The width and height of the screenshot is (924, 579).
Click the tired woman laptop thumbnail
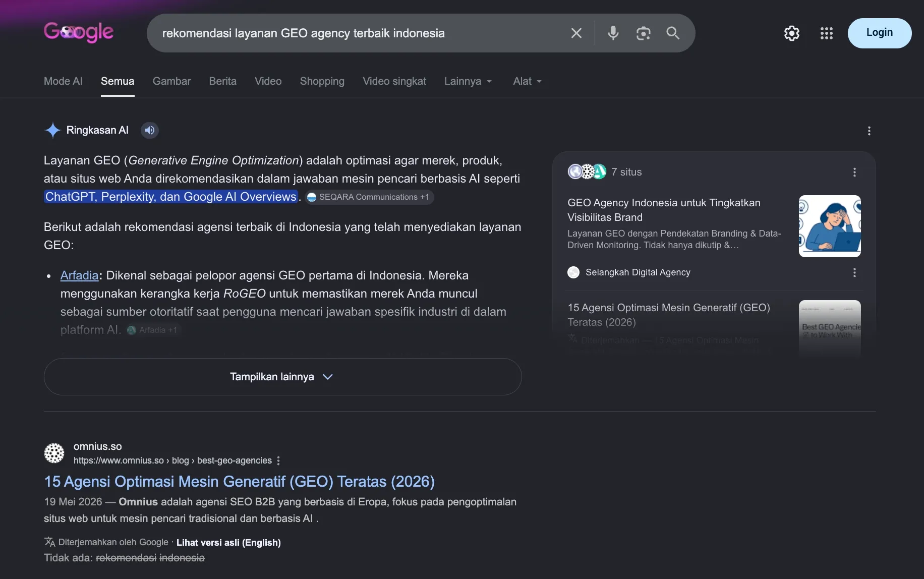[830, 226]
